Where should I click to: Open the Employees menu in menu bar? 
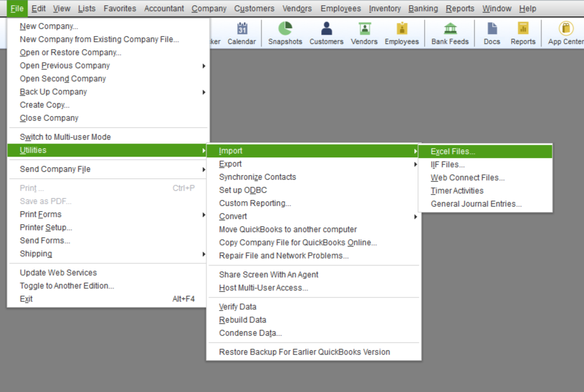click(340, 9)
